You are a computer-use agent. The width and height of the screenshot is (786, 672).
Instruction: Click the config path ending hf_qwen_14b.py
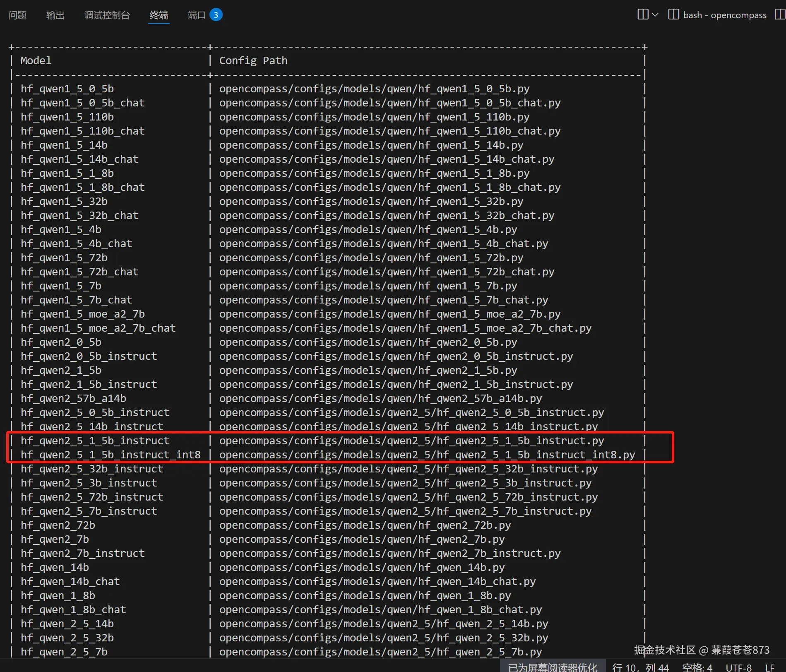coord(362,567)
